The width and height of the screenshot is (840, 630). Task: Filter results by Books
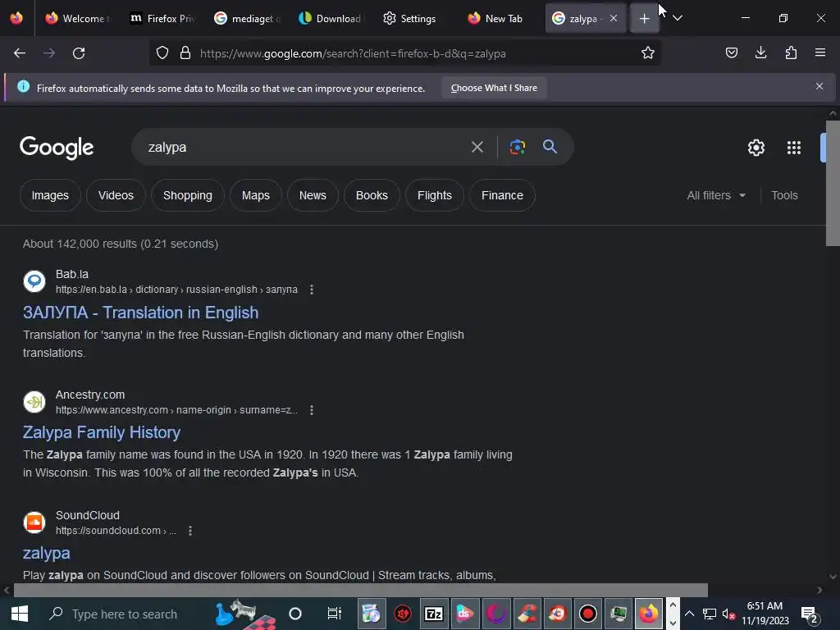pyautogui.click(x=372, y=195)
